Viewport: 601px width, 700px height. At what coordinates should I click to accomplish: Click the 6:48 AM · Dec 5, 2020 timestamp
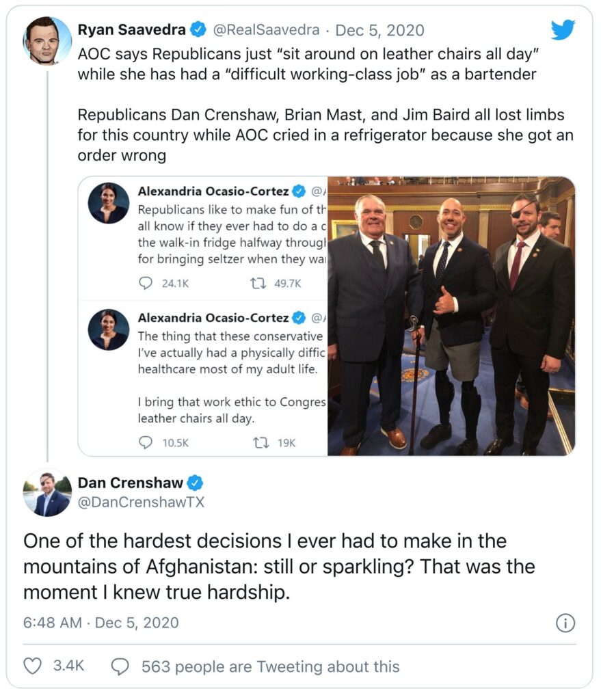(x=101, y=623)
